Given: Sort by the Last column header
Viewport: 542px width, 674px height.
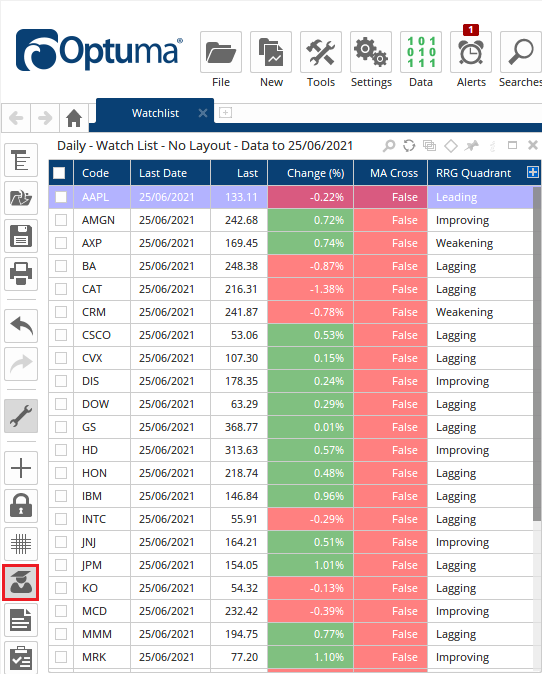Looking at the screenshot, I should pyautogui.click(x=239, y=173).
